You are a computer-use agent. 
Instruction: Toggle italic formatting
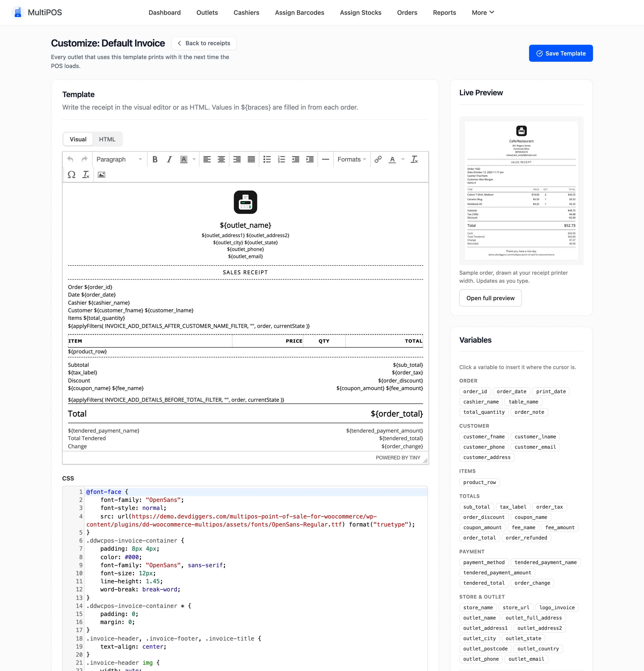pos(169,159)
